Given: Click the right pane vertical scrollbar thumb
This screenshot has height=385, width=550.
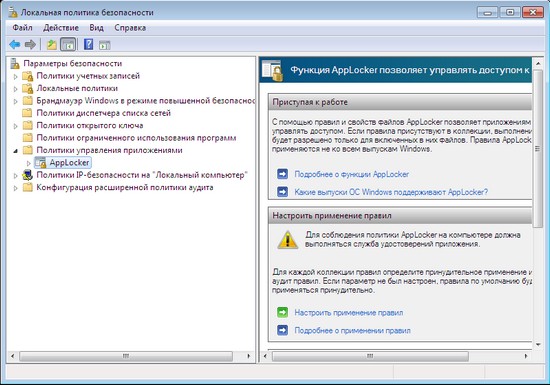Looking at the screenshot, I should click(538, 149).
